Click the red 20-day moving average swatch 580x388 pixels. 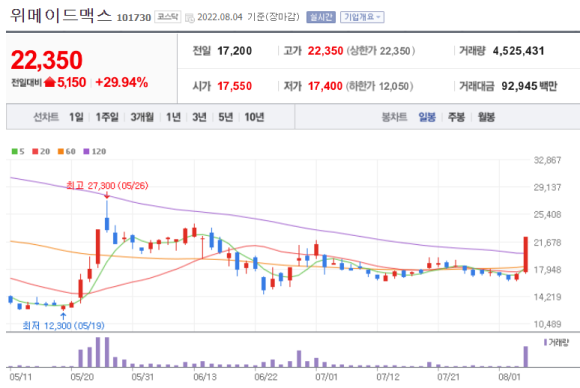[x=35, y=151]
